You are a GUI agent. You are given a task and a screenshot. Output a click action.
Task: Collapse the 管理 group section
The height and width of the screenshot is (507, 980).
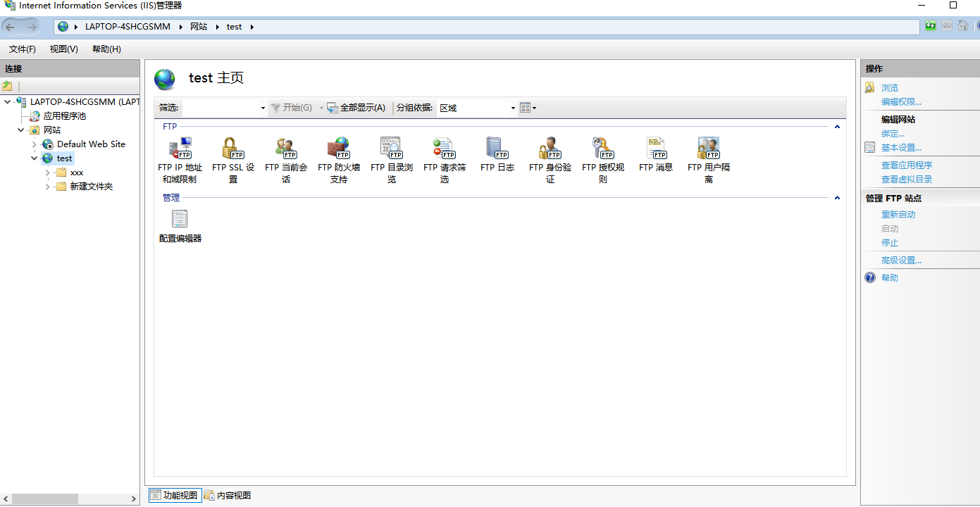(837, 198)
